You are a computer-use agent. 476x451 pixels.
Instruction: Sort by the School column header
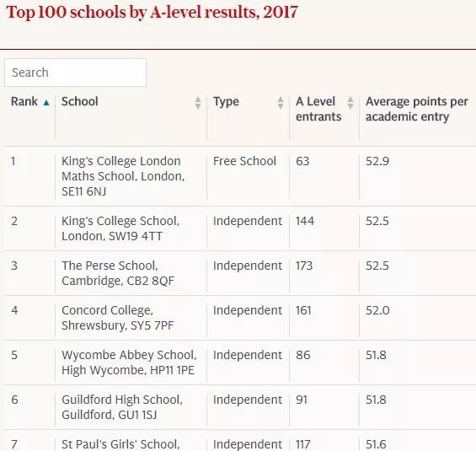click(x=80, y=101)
